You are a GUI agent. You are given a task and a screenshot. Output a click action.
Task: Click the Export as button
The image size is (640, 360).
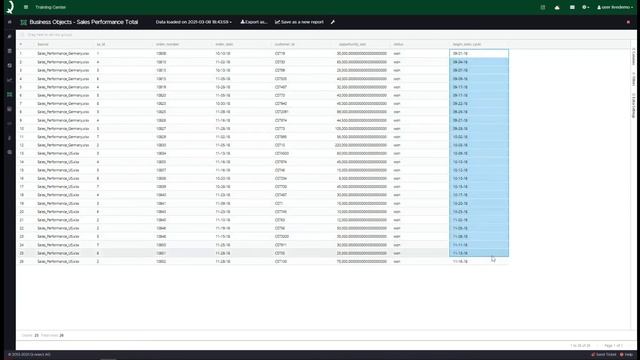click(253, 22)
